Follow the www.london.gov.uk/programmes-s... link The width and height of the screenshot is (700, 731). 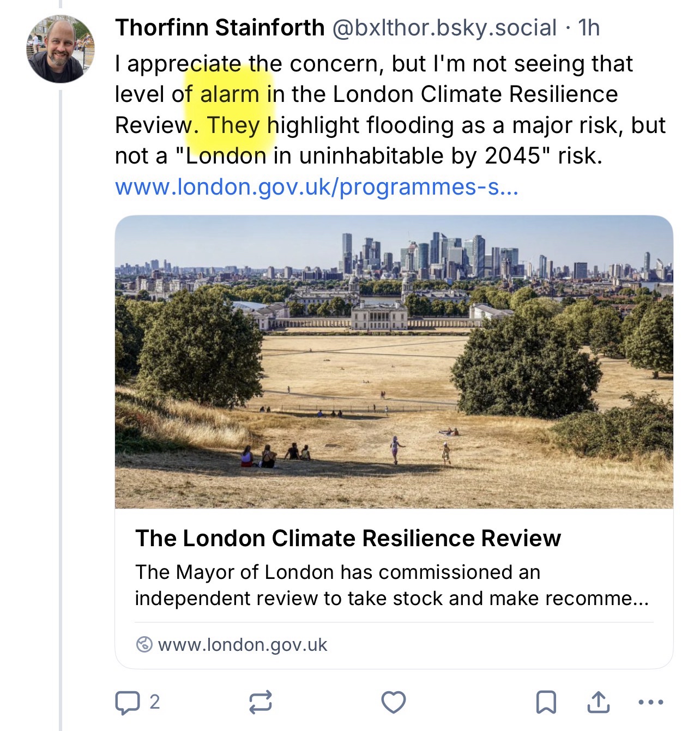click(316, 187)
